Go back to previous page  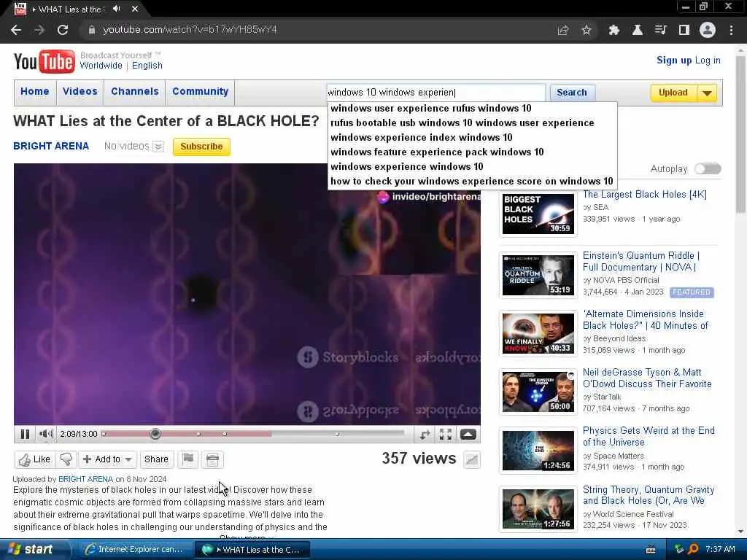(x=16, y=30)
